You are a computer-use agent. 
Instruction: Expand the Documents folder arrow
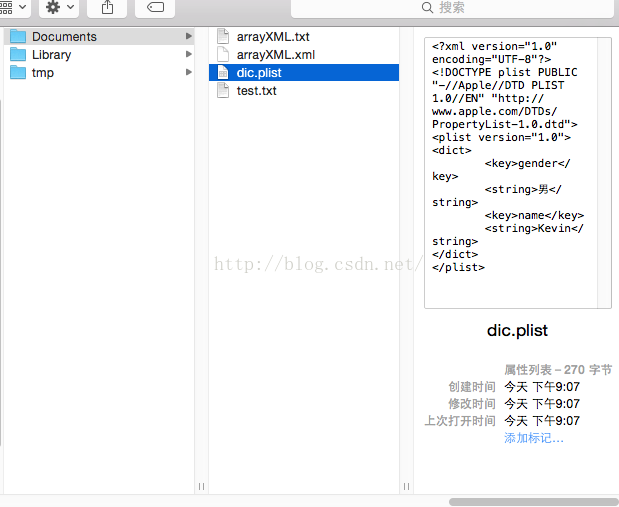point(189,36)
